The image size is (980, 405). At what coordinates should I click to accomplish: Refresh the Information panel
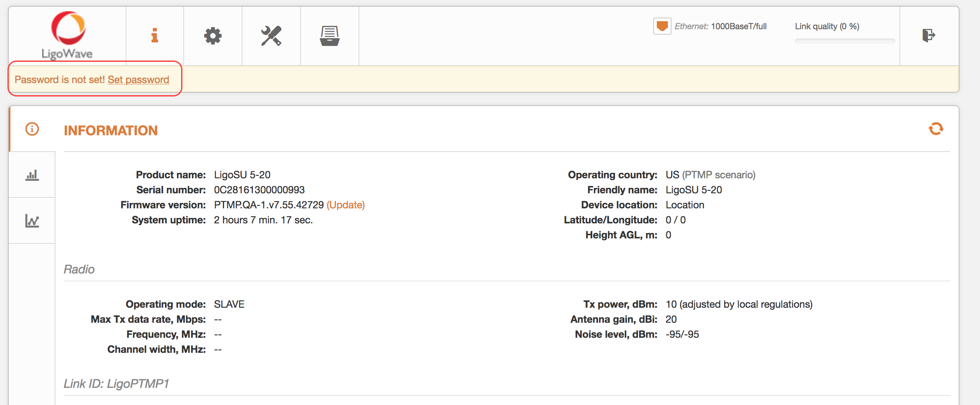click(936, 129)
